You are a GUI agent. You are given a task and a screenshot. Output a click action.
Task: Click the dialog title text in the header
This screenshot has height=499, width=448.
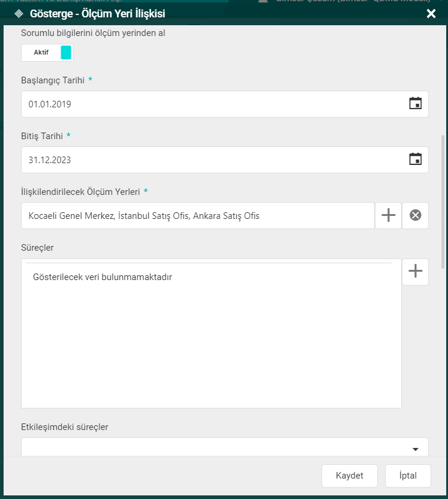(97, 13)
